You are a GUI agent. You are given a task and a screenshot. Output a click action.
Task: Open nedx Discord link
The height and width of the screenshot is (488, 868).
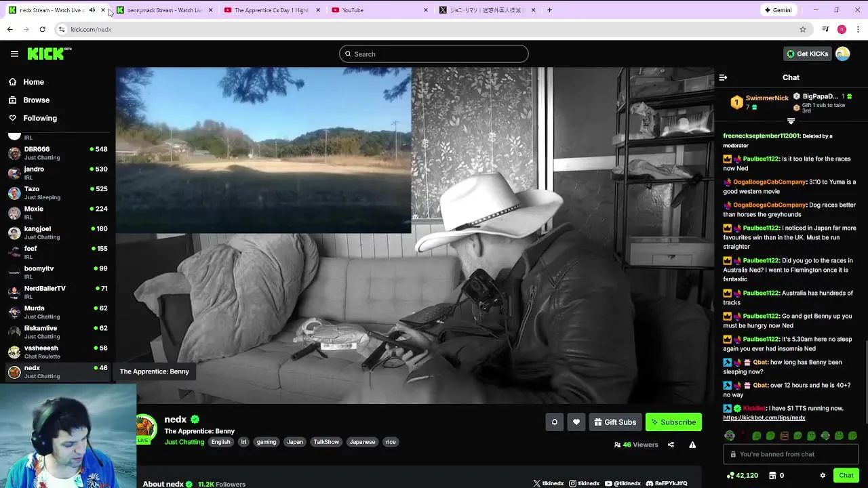point(667,483)
